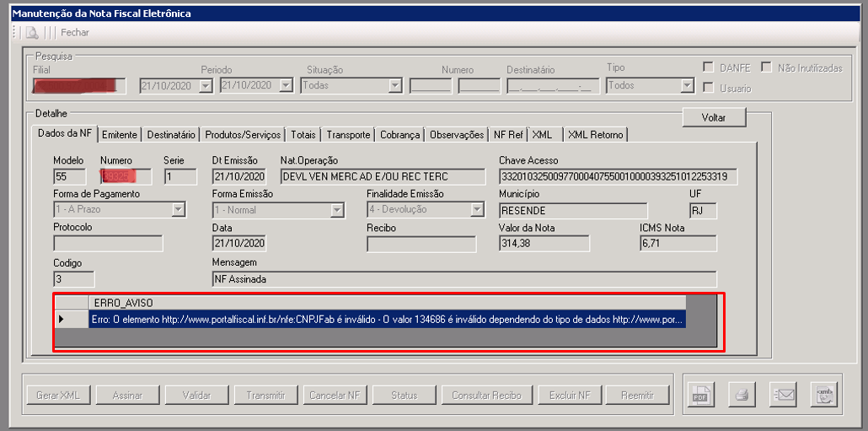Expand the Forma de Pagamento dropdown
This screenshot has height=431, width=868.
click(x=179, y=210)
